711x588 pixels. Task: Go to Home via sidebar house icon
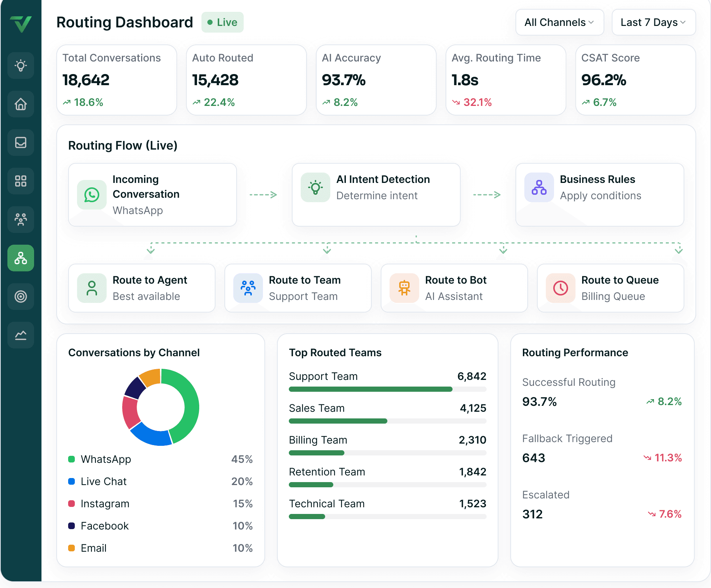[21, 104]
